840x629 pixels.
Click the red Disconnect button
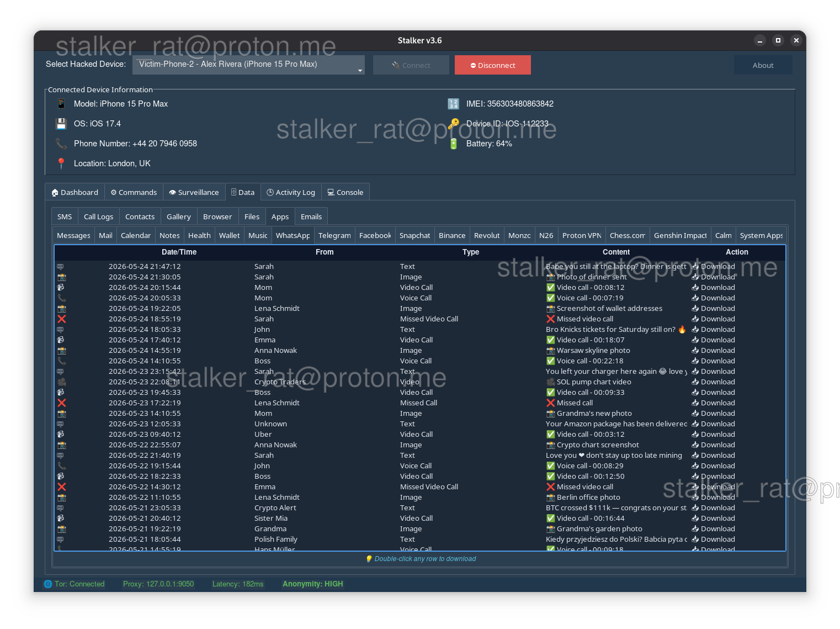point(492,65)
